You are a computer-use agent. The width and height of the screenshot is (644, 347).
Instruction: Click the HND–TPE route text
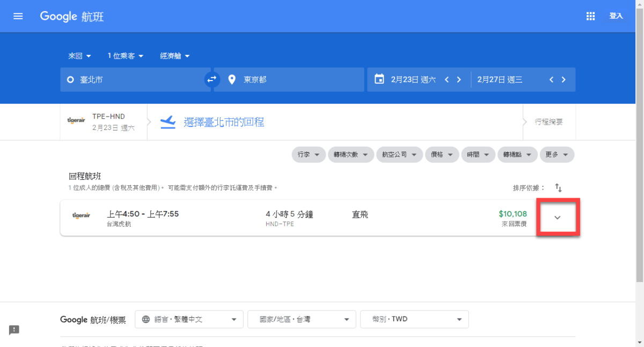pyautogui.click(x=280, y=224)
